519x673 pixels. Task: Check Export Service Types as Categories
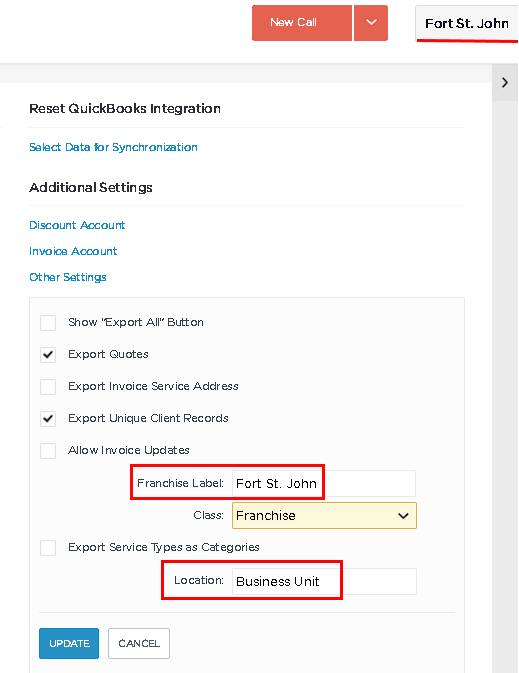[x=48, y=548]
